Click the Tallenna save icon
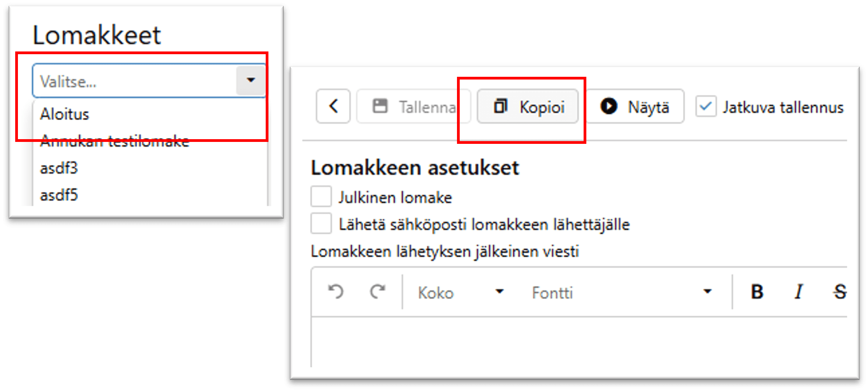Viewport: 868px width, 391px height. click(380, 106)
